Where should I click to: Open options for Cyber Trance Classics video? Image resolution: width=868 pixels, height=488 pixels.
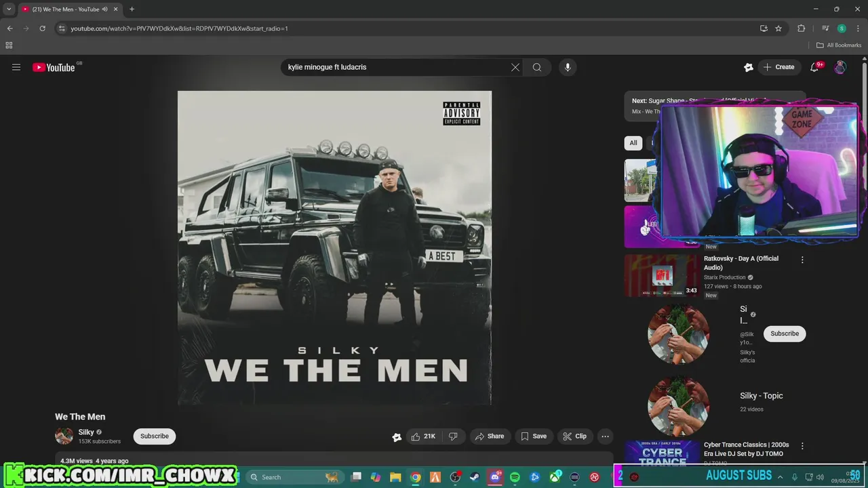(x=802, y=446)
